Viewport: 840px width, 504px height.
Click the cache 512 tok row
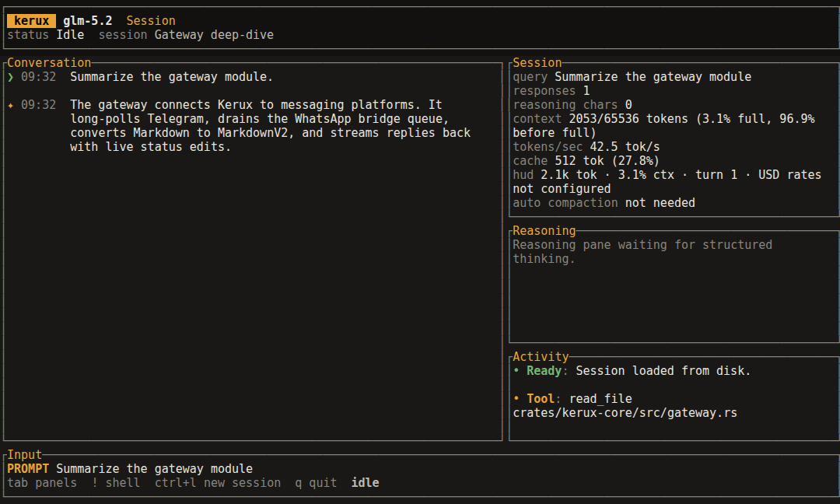pyautogui.click(x=586, y=161)
